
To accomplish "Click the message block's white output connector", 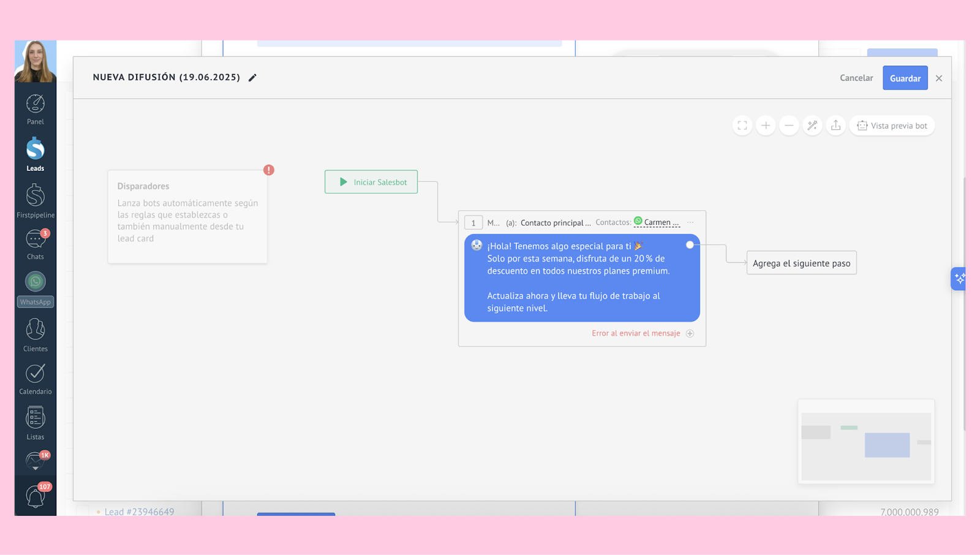I will point(690,245).
